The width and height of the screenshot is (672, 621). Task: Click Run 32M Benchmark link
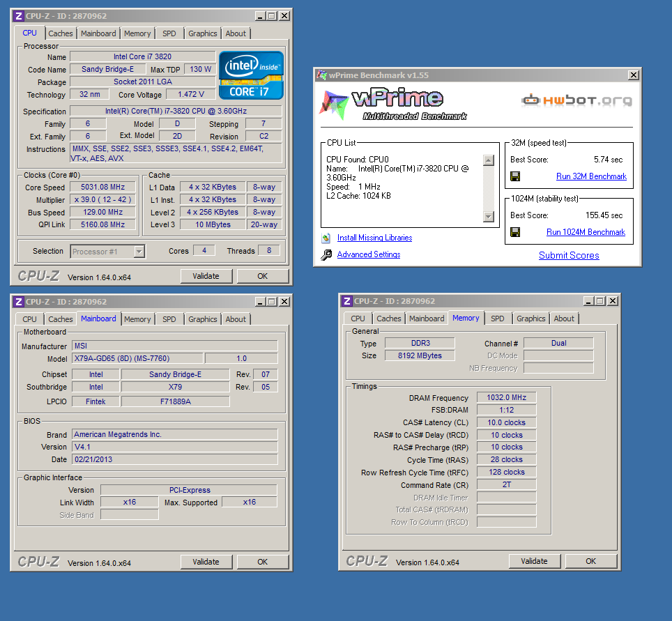[x=591, y=176]
